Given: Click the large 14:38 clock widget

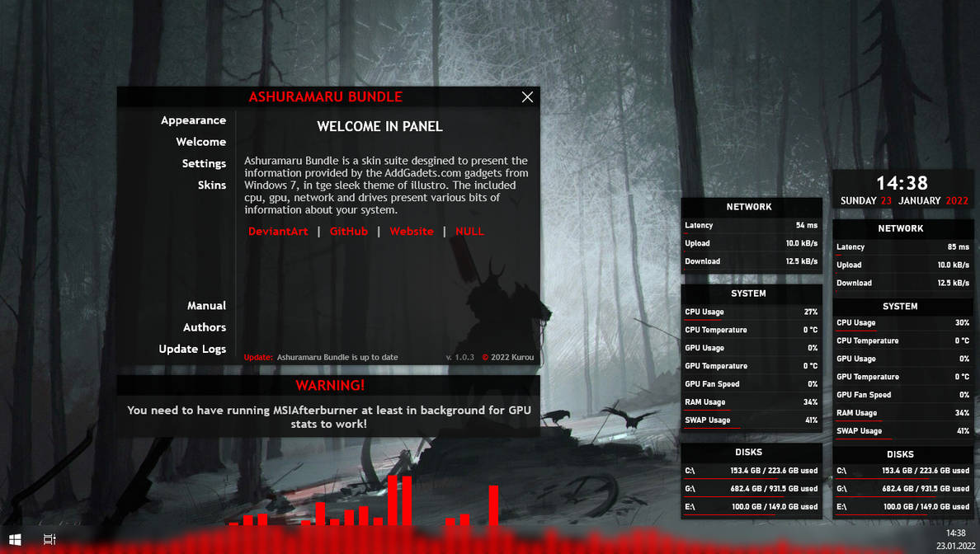Looking at the screenshot, I should click(901, 183).
